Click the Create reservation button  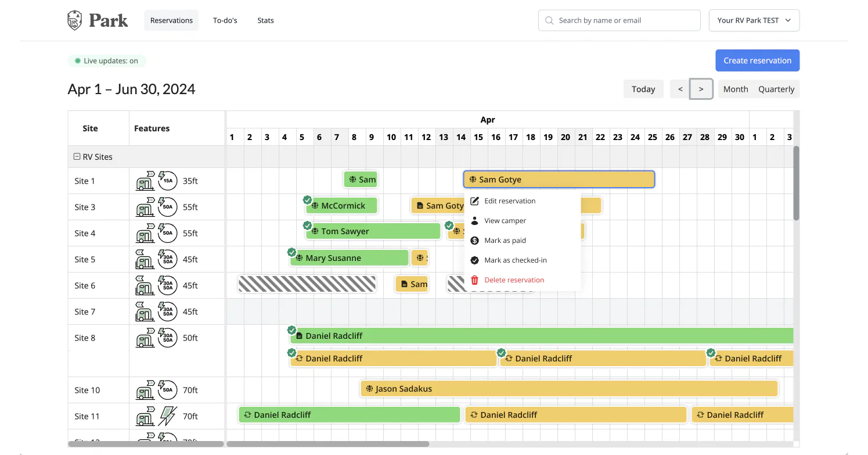(x=757, y=60)
